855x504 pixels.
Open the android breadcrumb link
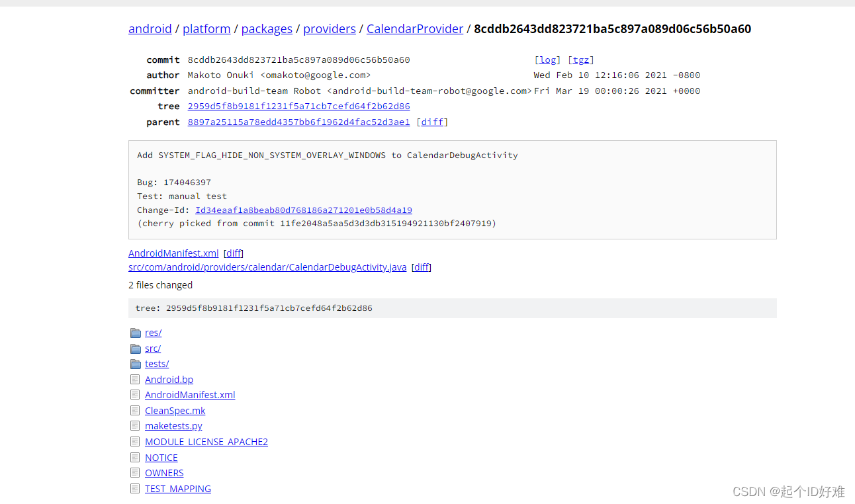[x=150, y=28]
